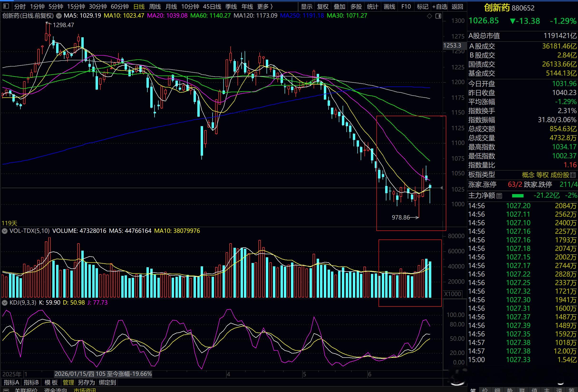
Task: Select the 30分钟 period
Action: point(98,6)
